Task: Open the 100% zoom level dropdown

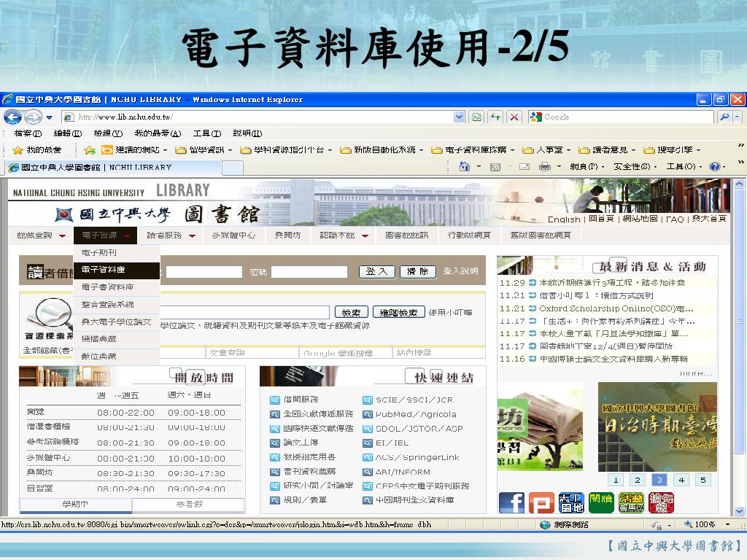Action: point(727,524)
